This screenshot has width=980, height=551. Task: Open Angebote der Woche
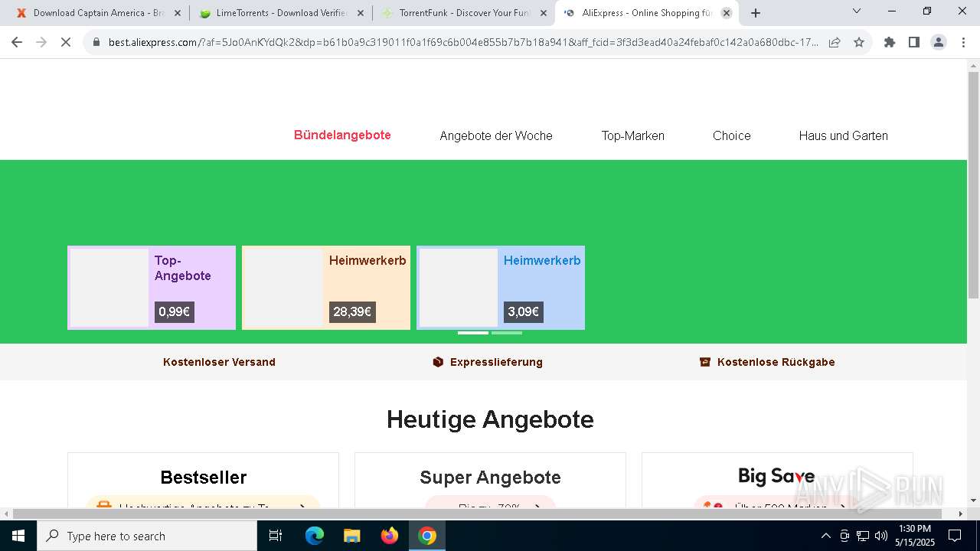[496, 135]
